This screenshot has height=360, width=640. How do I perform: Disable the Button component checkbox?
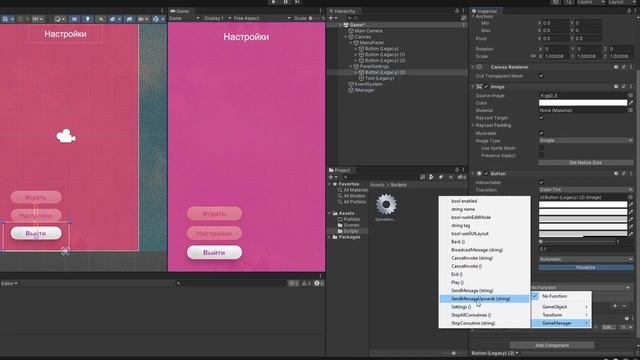click(486, 173)
